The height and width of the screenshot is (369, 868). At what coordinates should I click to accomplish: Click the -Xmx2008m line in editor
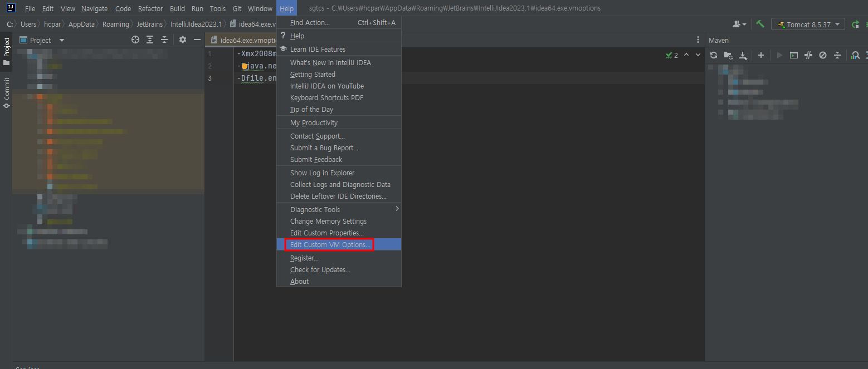point(257,54)
